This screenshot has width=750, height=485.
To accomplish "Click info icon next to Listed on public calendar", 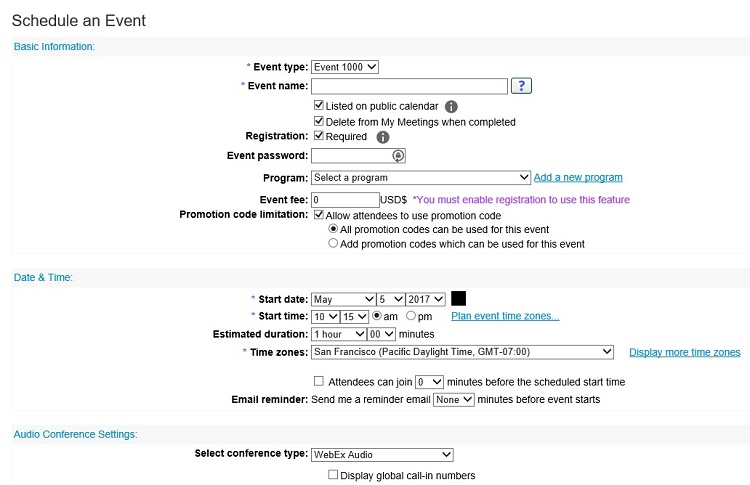I will tap(451, 106).
